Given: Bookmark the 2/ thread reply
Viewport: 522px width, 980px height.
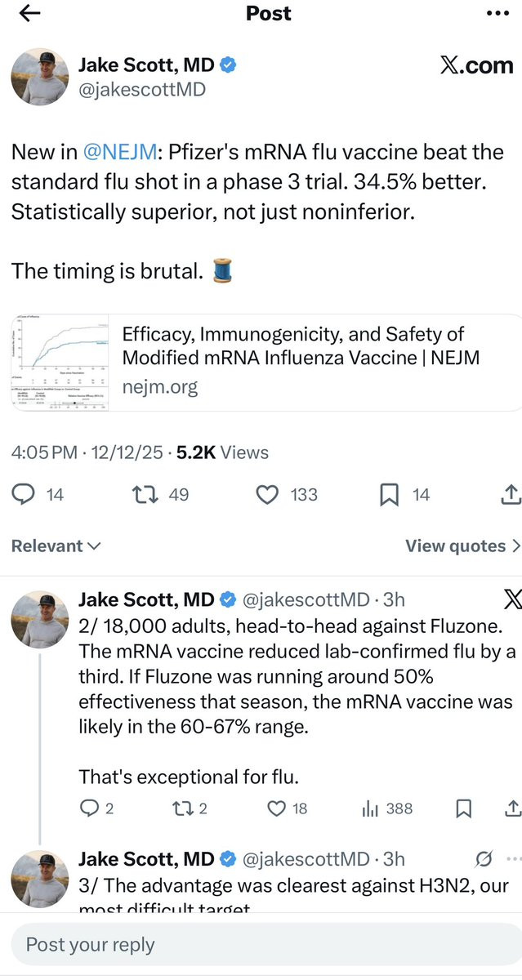Looking at the screenshot, I should [x=463, y=808].
